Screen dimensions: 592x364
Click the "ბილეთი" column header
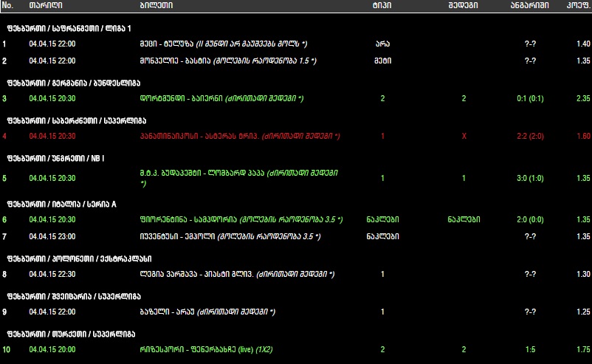click(x=156, y=5)
